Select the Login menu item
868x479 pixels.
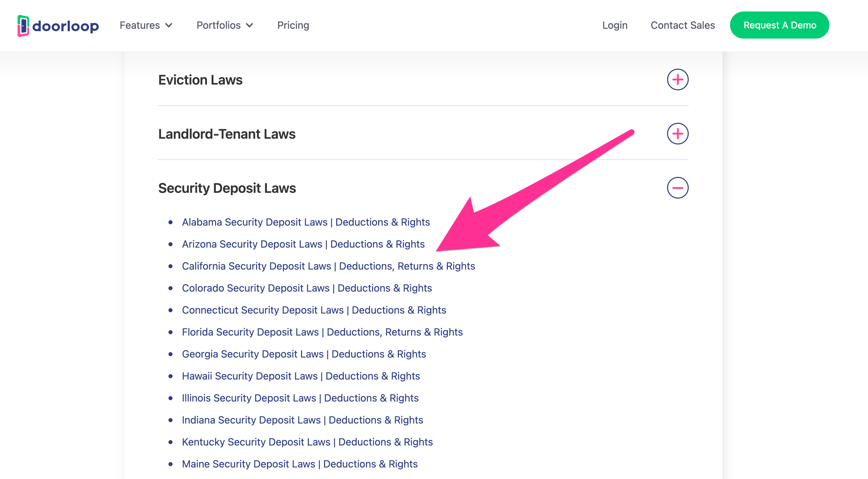tap(614, 25)
